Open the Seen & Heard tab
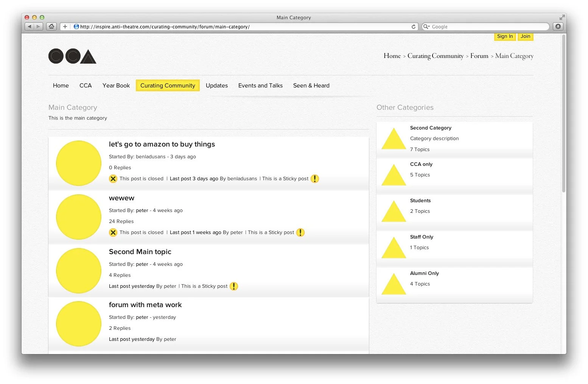The height and width of the screenshot is (384, 588). pos(311,86)
